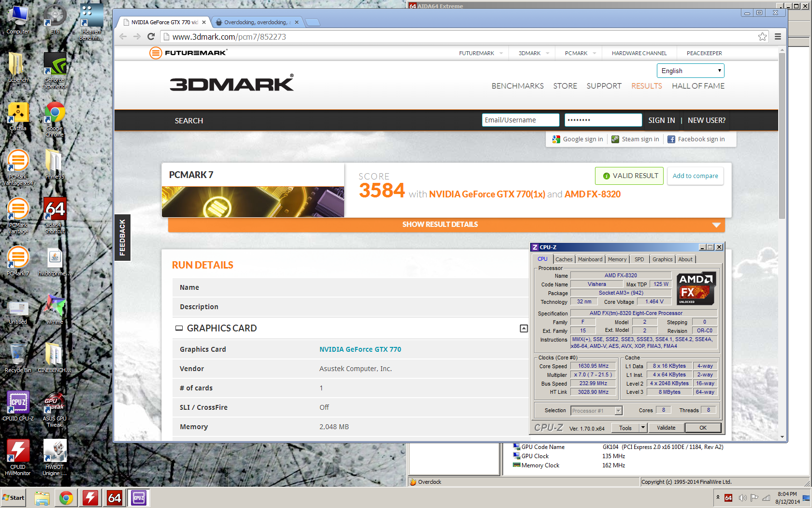Launch ASUS GPU Tweak desktop shortcut
812x508 pixels.
point(55,409)
